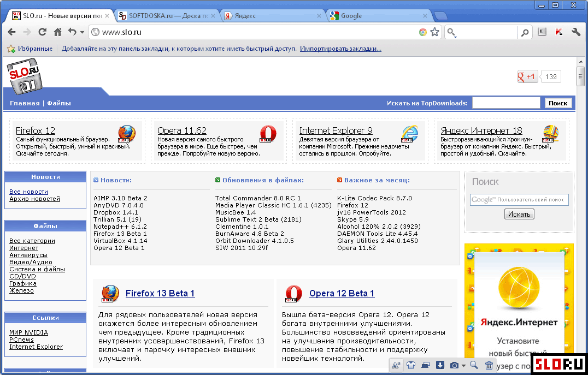Open the МИР NVIDIA link

click(x=28, y=332)
